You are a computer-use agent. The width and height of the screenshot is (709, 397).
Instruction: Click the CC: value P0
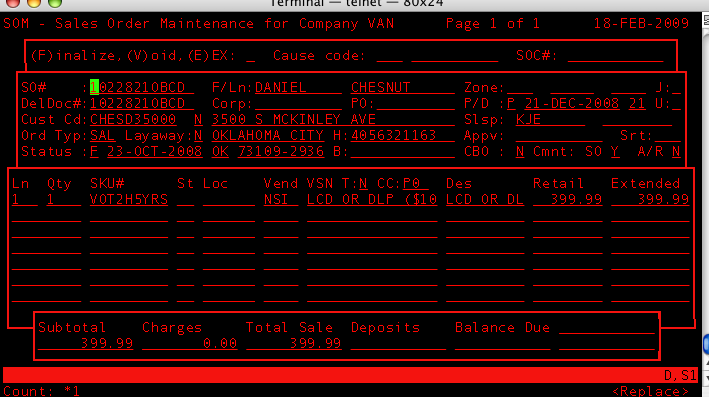coord(416,184)
